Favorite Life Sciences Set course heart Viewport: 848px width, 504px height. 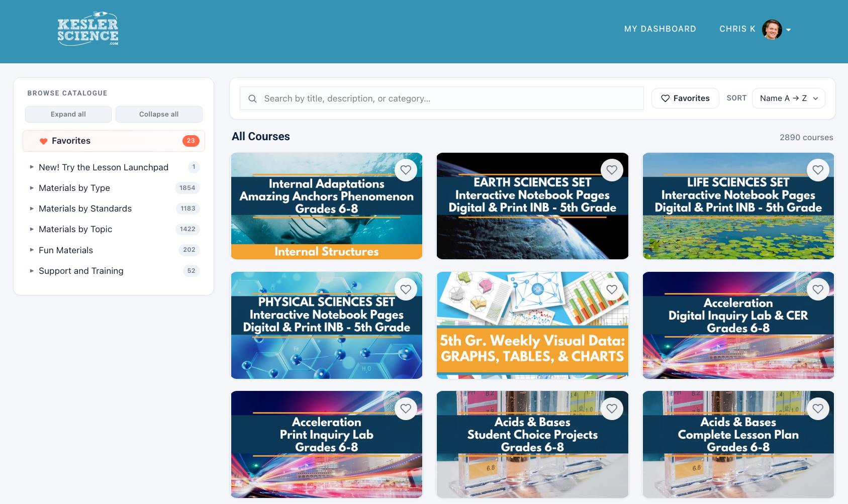pos(818,170)
